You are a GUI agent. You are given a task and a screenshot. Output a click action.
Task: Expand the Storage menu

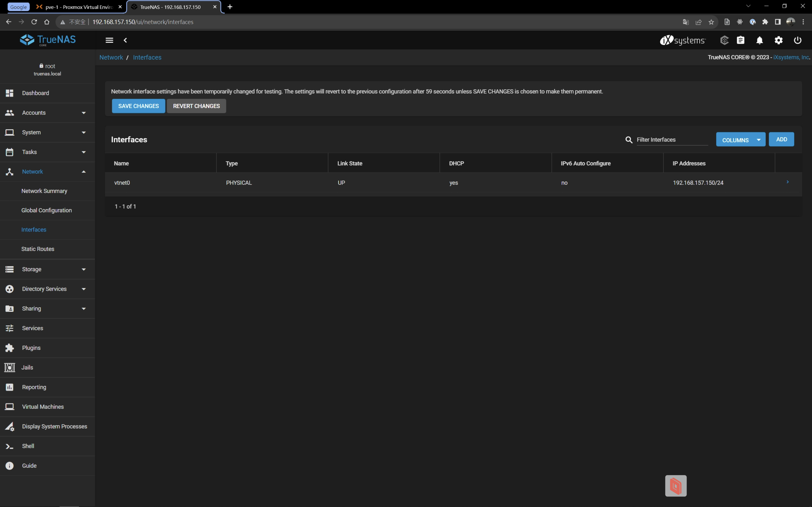point(47,269)
